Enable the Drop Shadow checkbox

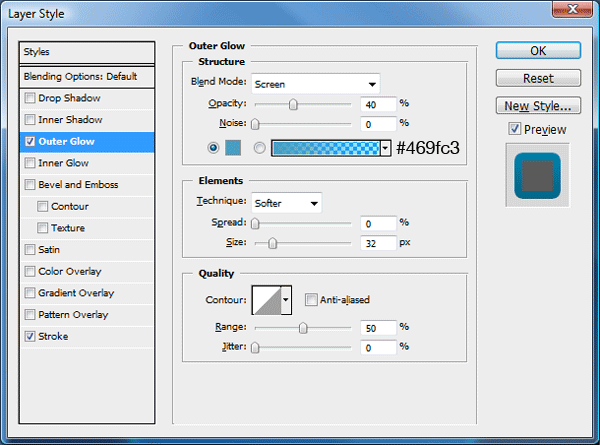(29, 98)
